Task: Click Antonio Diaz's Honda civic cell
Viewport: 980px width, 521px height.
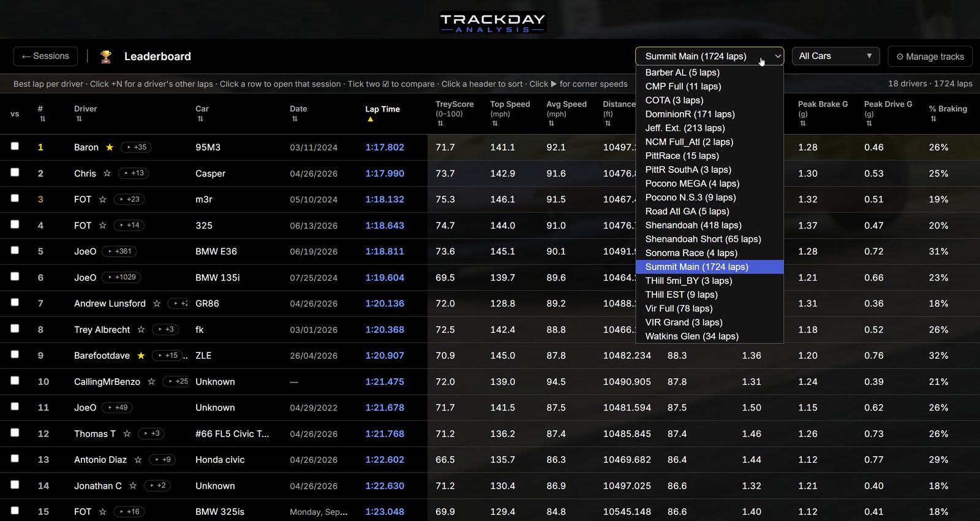Action: click(220, 460)
